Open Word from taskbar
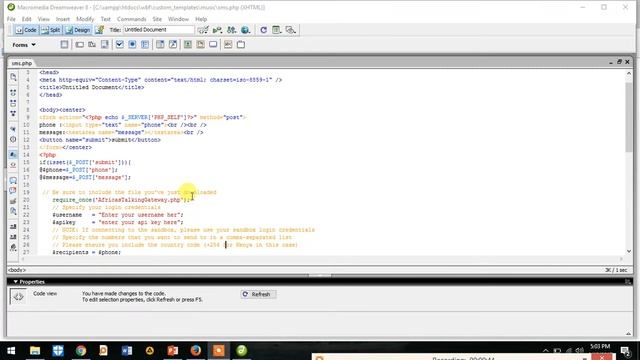 [127, 351]
